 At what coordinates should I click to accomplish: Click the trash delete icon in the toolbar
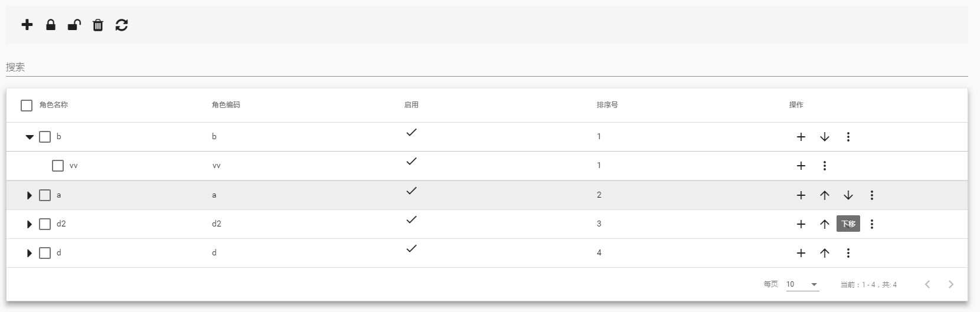(x=98, y=25)
